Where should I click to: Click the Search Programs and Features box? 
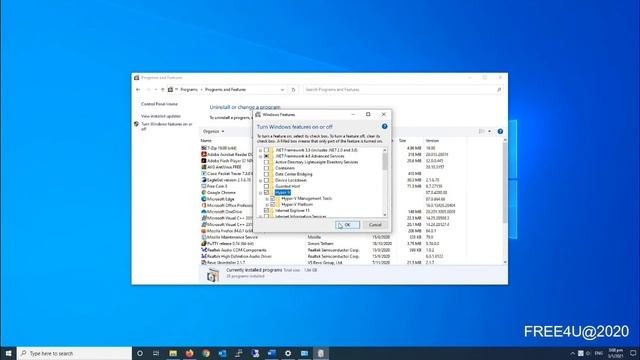pyautogui.click(x=403, y=89)
